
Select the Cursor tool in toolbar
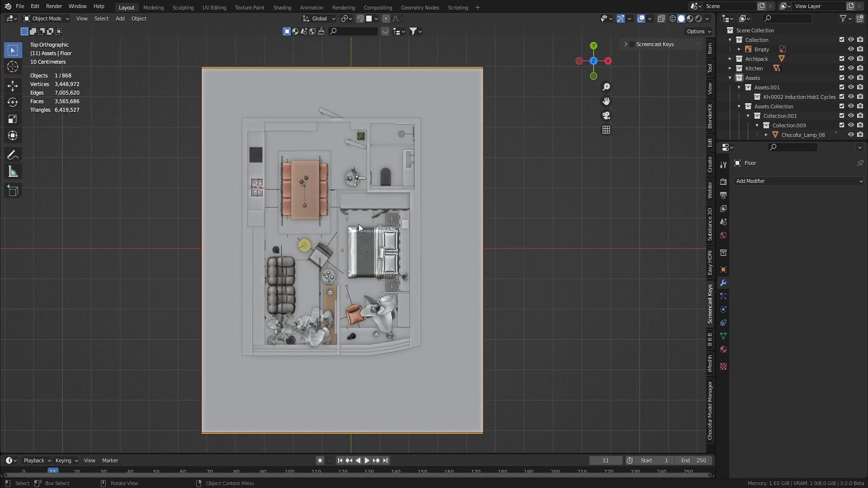(x=13, y=67)
